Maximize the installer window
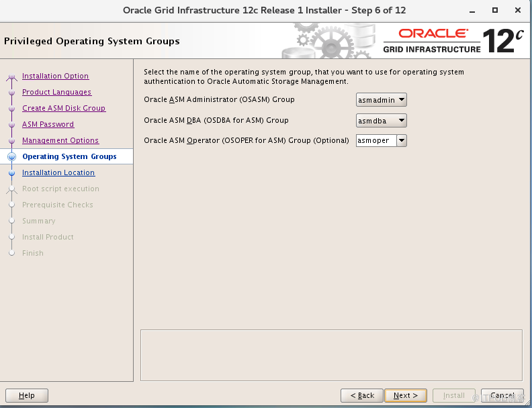Viewport: 532px width, 408px height. (494, 10)
